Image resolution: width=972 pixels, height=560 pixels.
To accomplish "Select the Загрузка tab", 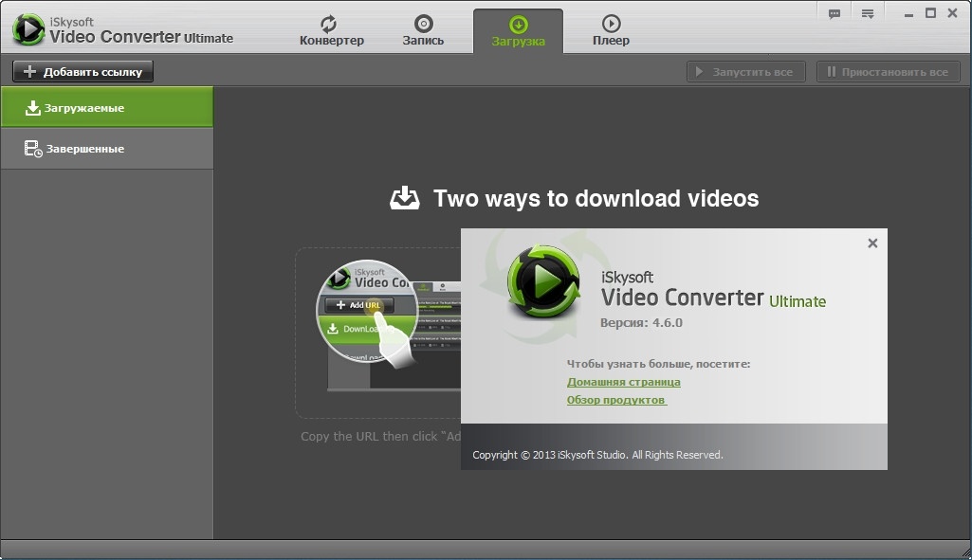I will tap(518, 30).
